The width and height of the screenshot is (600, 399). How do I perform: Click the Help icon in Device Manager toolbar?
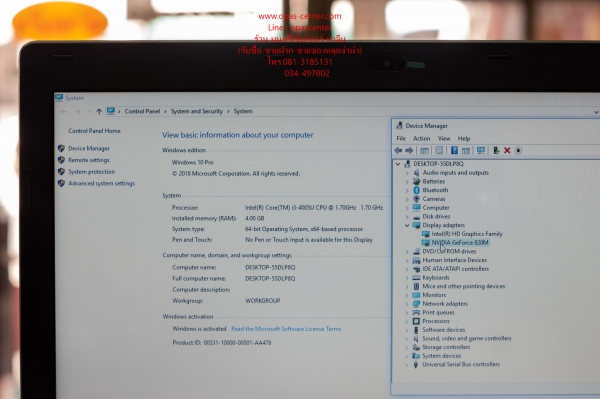[454, 150]
